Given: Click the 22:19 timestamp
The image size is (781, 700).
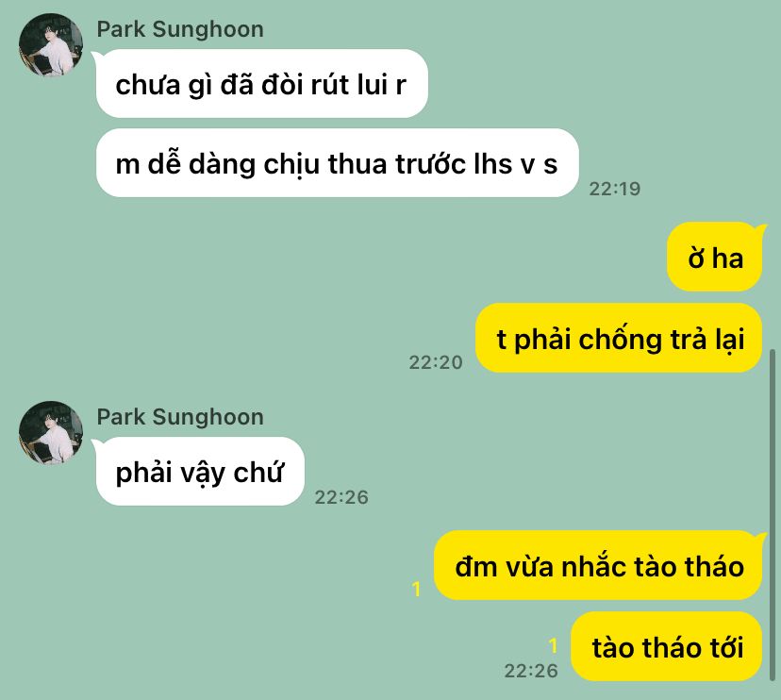Looking at the screenshot, I should [615, 189].
